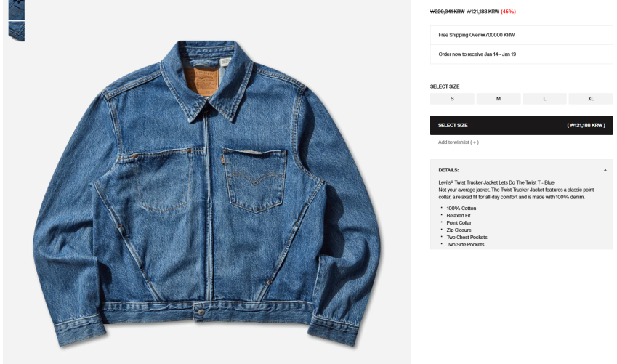The height and width of the screenshot is (364, 617).
Task: Collapse the DETAILS section arrow
Action: (x=605, y=170)
